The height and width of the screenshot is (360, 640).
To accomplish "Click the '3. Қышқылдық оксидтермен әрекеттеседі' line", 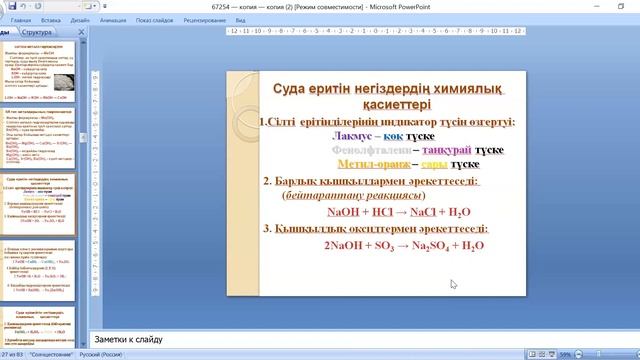I will pyautogui.click(x=376, y=229).
